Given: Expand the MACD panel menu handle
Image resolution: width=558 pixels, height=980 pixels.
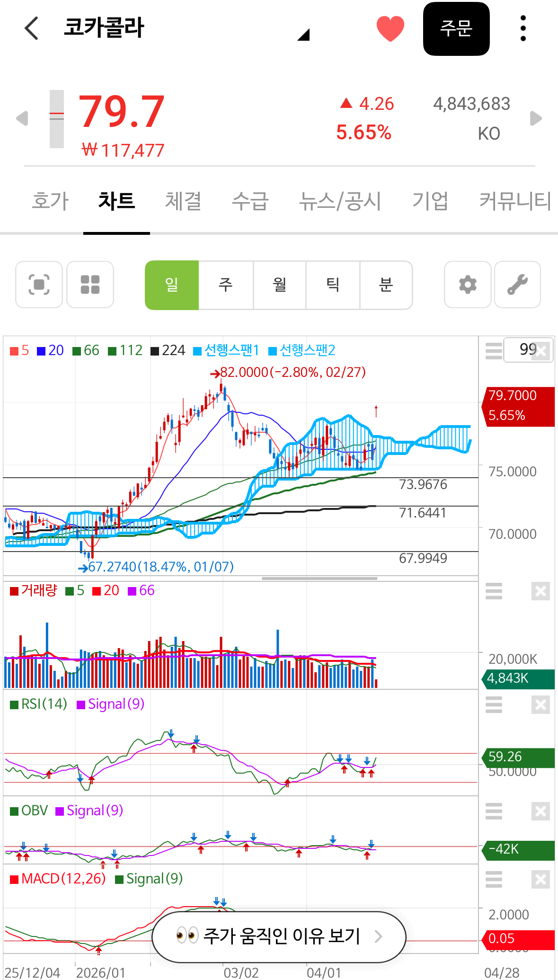Looking at the screenshot, I should [494, 880].
